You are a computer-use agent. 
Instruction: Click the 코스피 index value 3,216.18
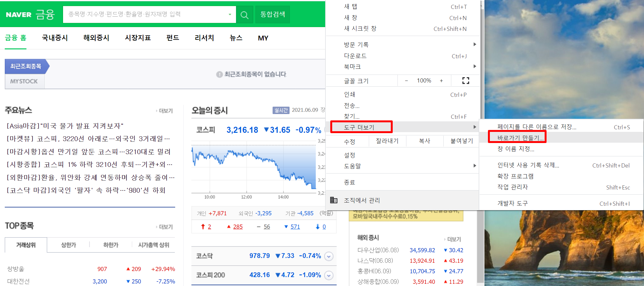242,130
